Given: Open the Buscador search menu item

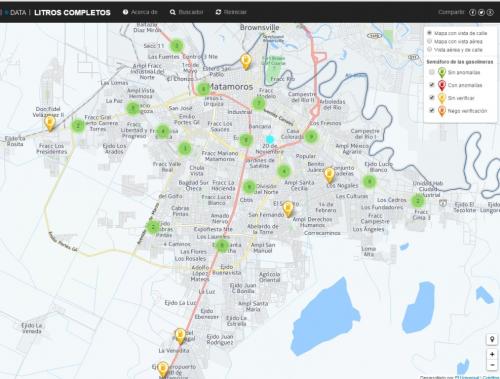Looking at the screenshot, I should tap(186, 12).
